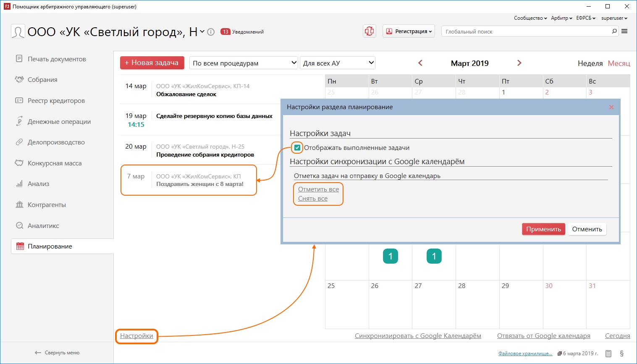The height and width of the screenshot is (364, 637).
Task: Go to previous month arrow
Action: (420, 63)
